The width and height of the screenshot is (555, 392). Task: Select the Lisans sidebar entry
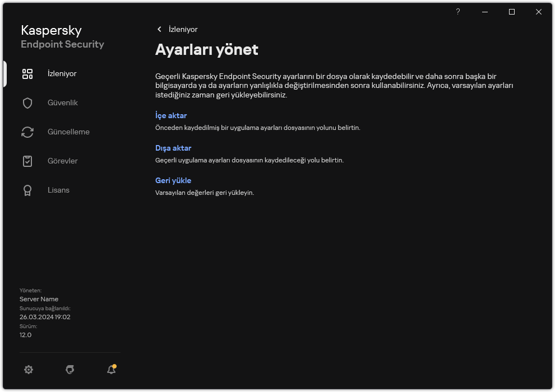58,190
